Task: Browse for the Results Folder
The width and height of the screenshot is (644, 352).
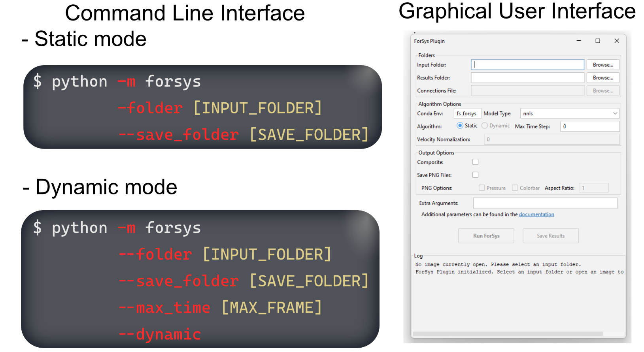Action: point(603,78)
